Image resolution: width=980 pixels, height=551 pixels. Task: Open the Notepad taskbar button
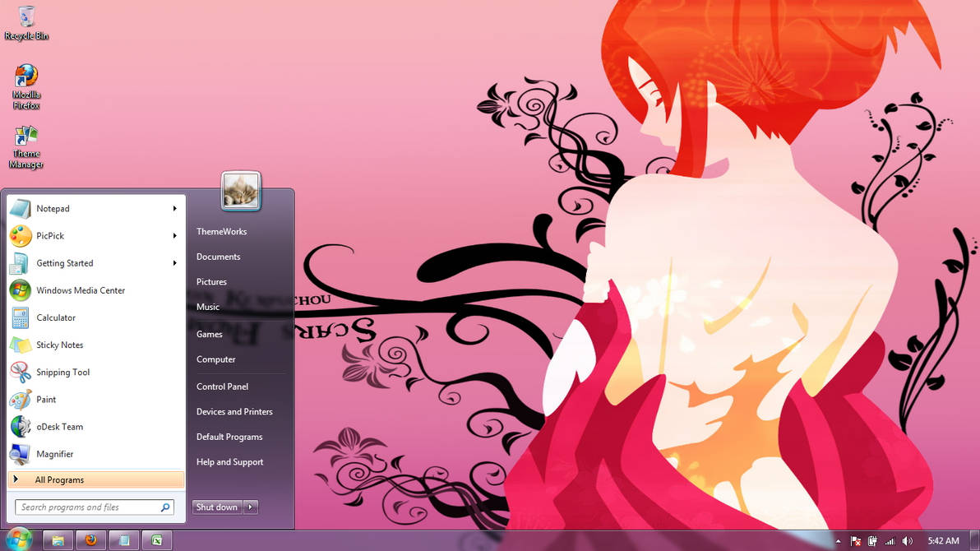point(124,540)
